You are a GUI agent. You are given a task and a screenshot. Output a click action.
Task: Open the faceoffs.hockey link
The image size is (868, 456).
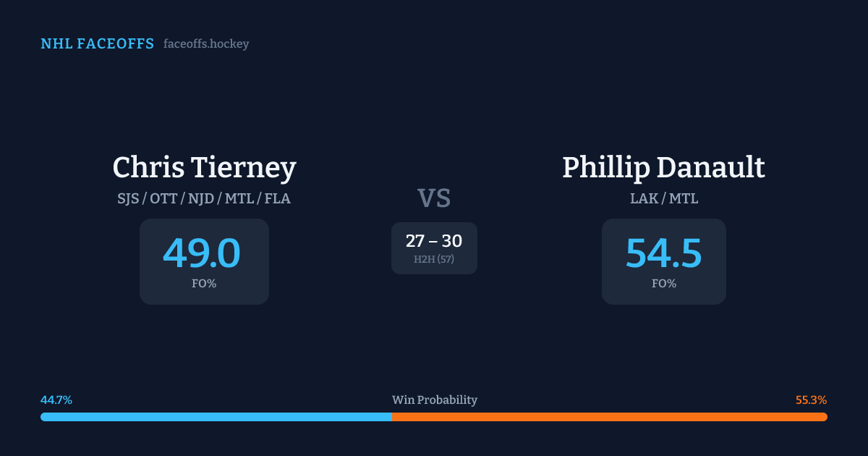[x=206, y=44]
